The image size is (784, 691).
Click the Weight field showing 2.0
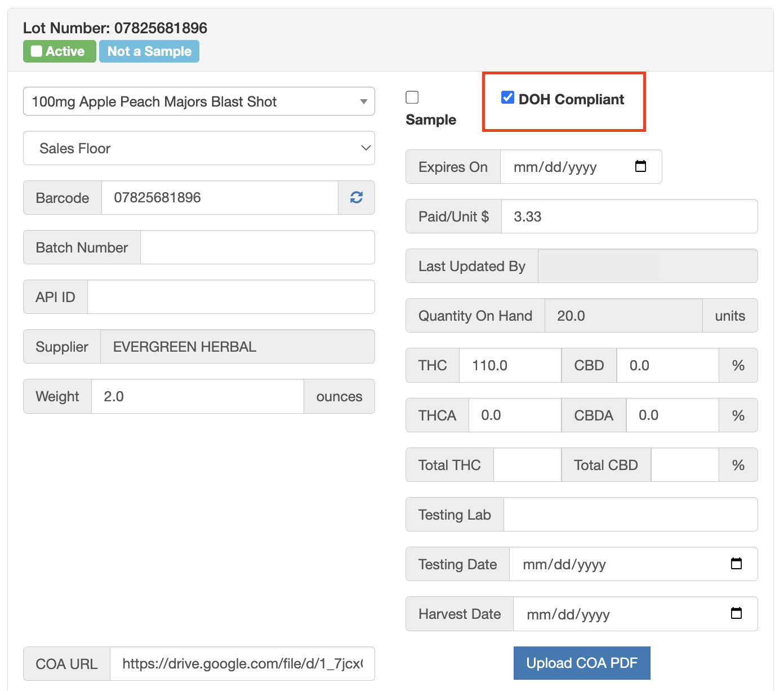(197, 396)
